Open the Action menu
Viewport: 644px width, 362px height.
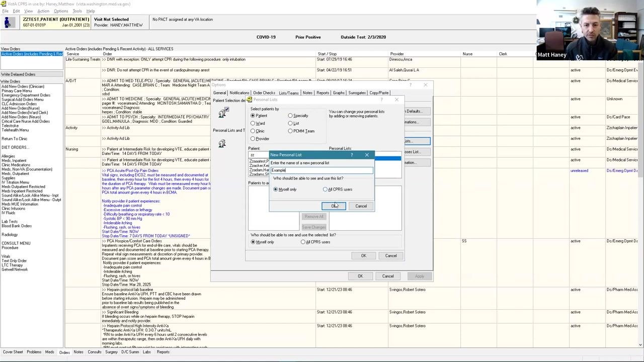coord(43,11)
